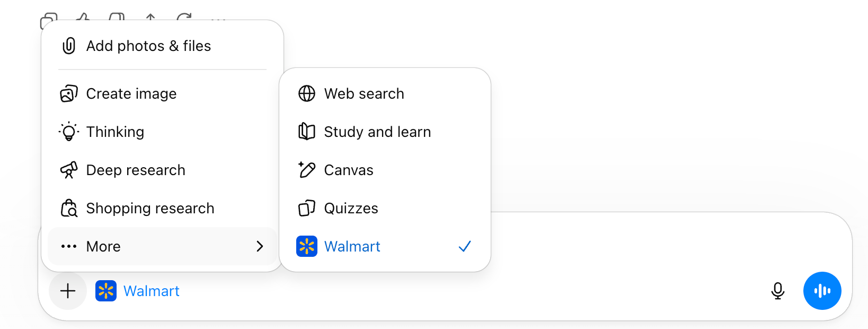Image resolution: width=868 pixels, height=329 pixels.
Task: Click the Create image icon
Action: 69,94
